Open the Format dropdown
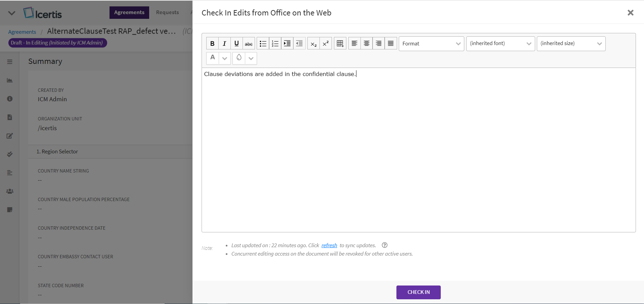This screenshot has height=304, width=644. click(431, 44)
